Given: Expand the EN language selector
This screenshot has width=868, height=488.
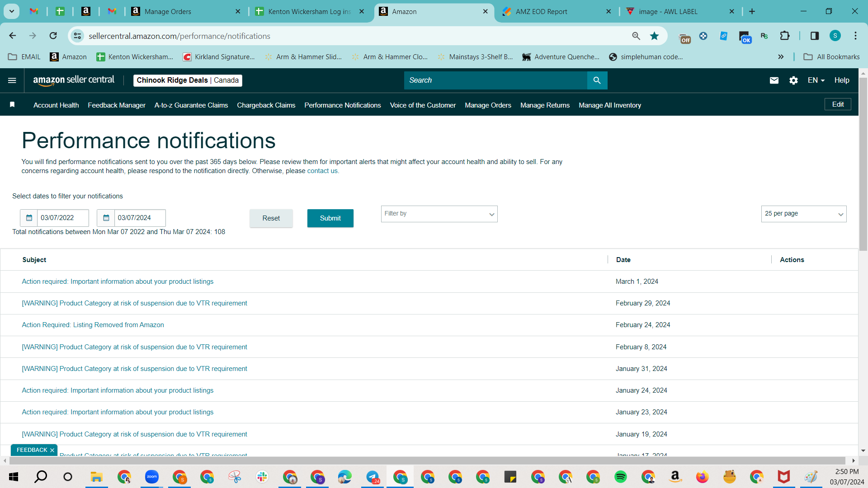Looking at the screenshot, I should click(x=816, y=80).
